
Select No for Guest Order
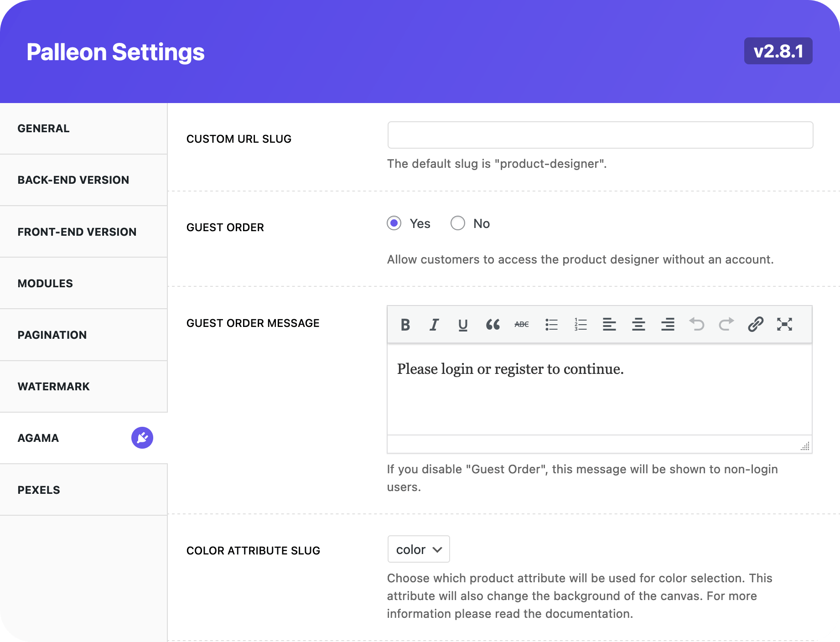click(x=458, y=223)
